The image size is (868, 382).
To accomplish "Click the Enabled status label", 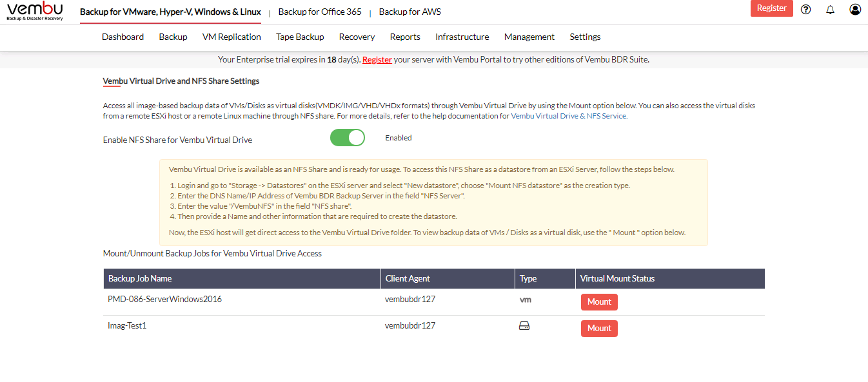I will point(399,138).
